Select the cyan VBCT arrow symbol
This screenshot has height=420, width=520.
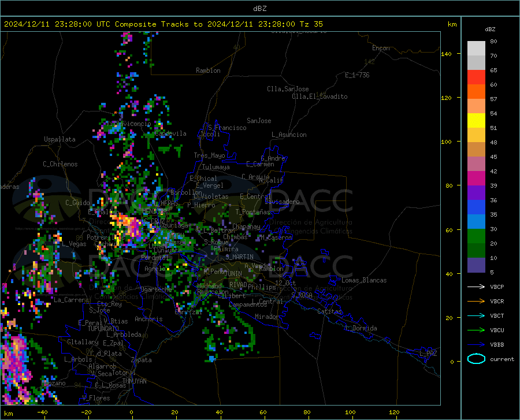476,315
